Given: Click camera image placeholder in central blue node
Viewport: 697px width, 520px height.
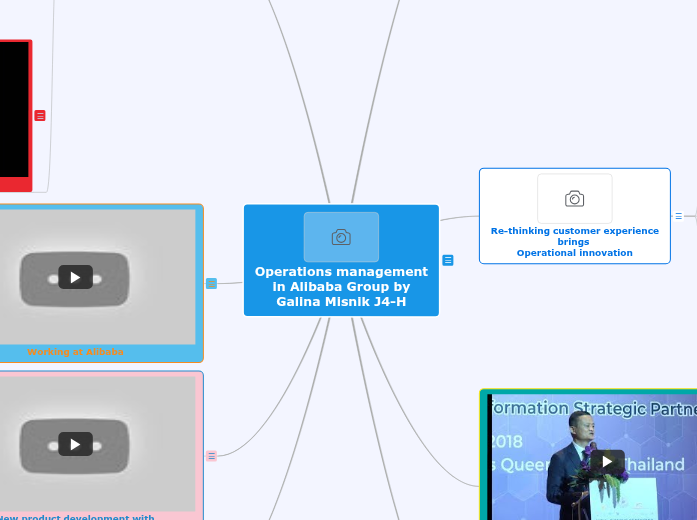Looking at the screenshot, I should pos(341,237).
